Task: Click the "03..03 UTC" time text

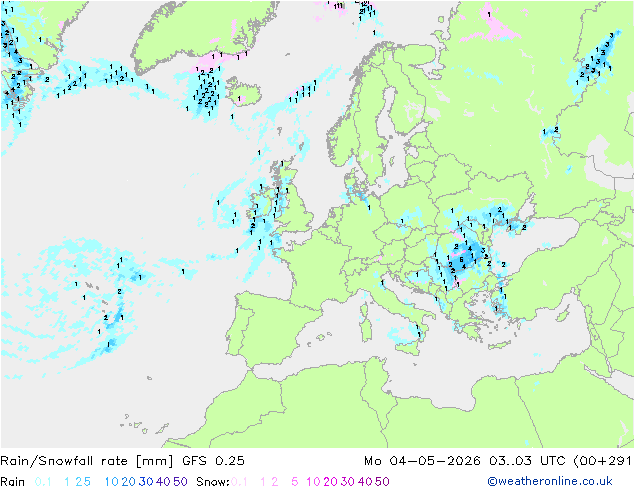Action: click(x=527, y=461)
